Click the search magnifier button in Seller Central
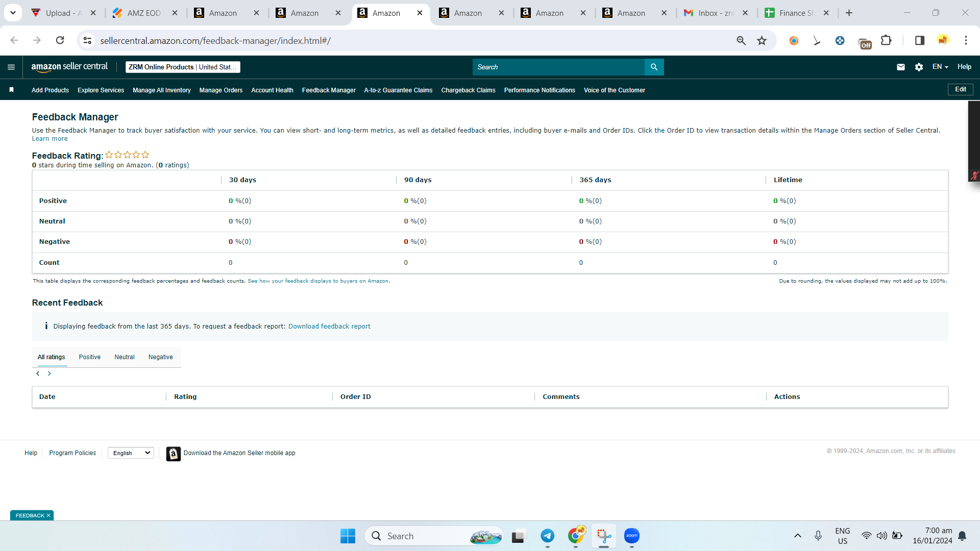Screen dimensions: 980x551 coord(654,67)
